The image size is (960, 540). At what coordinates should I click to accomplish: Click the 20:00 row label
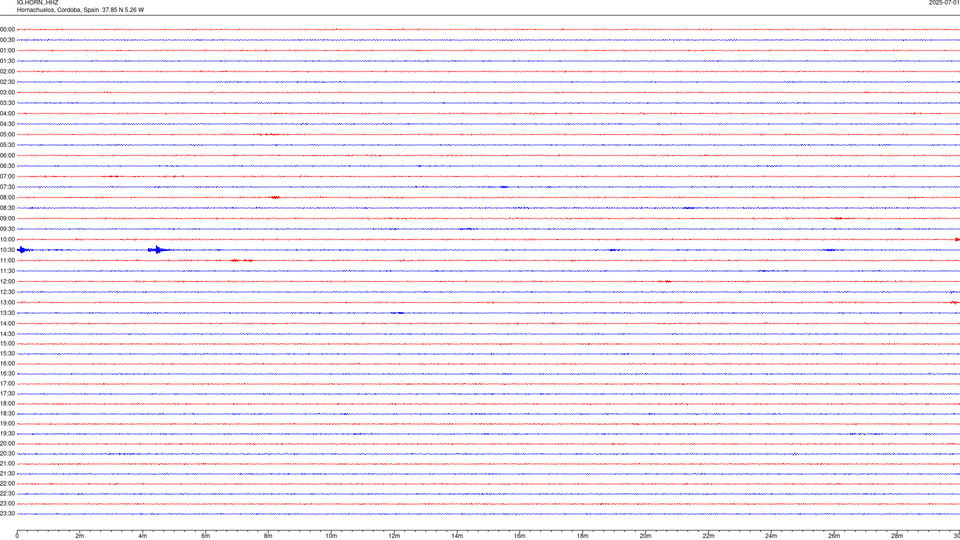(7, 443)
